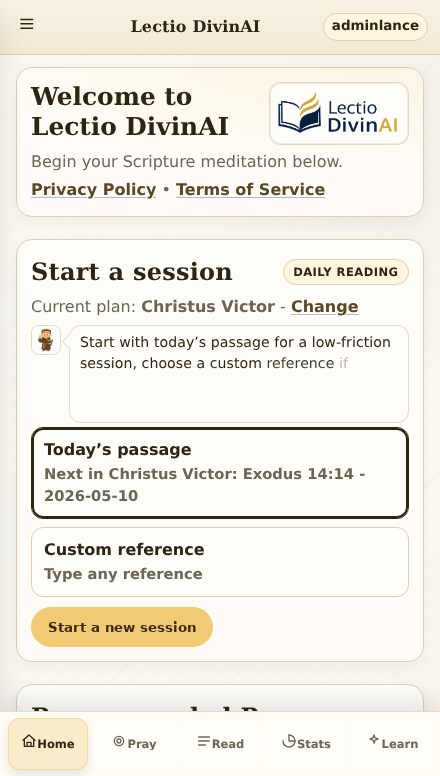Tap the Home house icon
The width and height of the screenshot is (440, 776).
29,741
